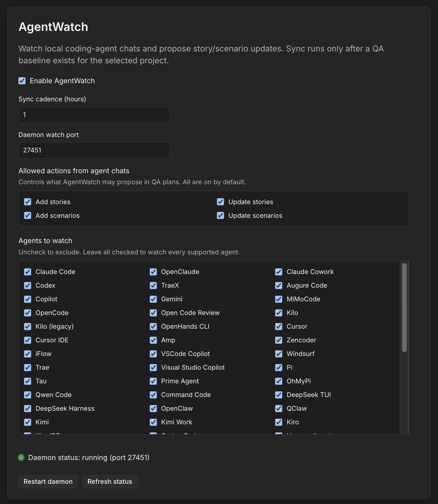The width and height of the screenshot is (438, 504).
Task: Click the green daemon status indicator
Action: pyautogui.click(x=21, y=458)
